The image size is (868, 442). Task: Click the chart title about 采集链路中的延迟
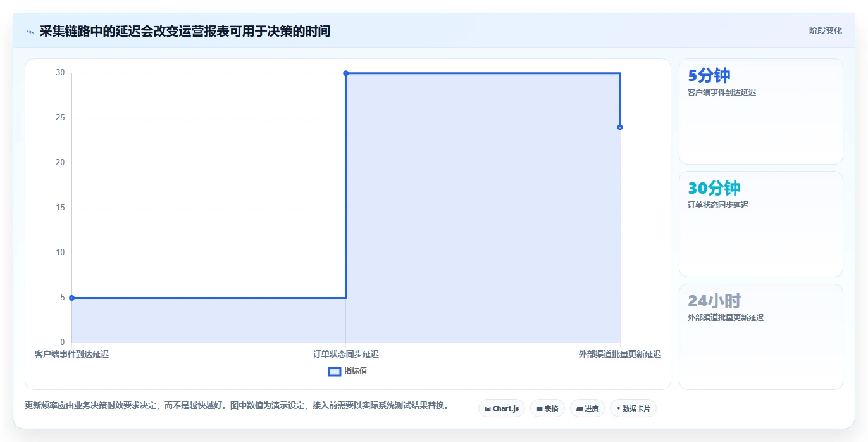(x=185, y=31)
